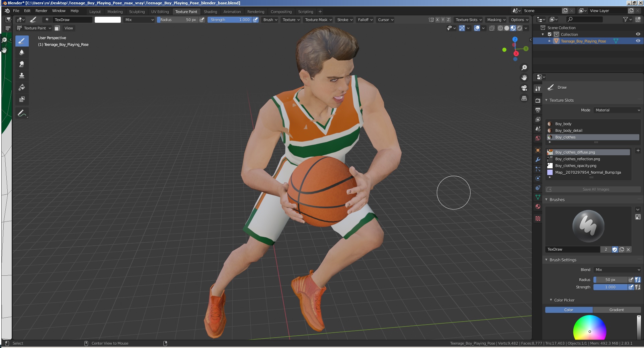Open the Falloff dropdown

coord(365,20)
